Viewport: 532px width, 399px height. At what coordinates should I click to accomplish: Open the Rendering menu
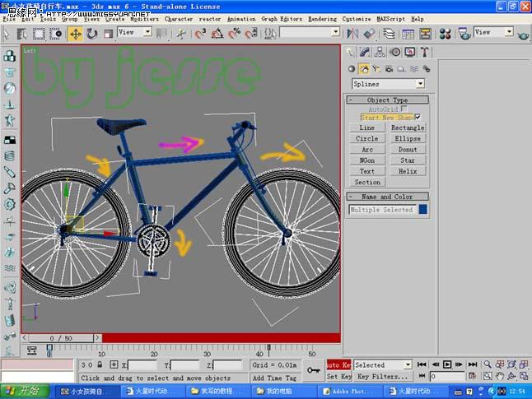(322, 19)
